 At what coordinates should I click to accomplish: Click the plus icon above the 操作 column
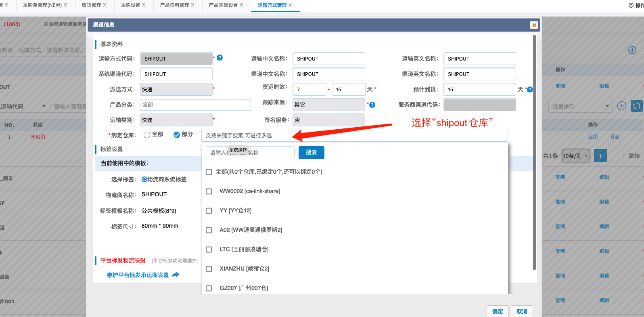632,50
